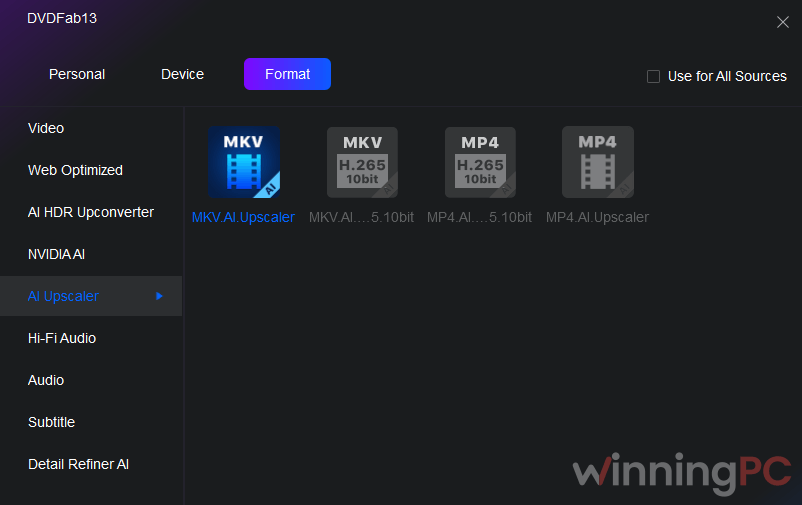Select the MP4.AI.Upscaler film icon
The image size is (802, 505).
tap(598, 162)
